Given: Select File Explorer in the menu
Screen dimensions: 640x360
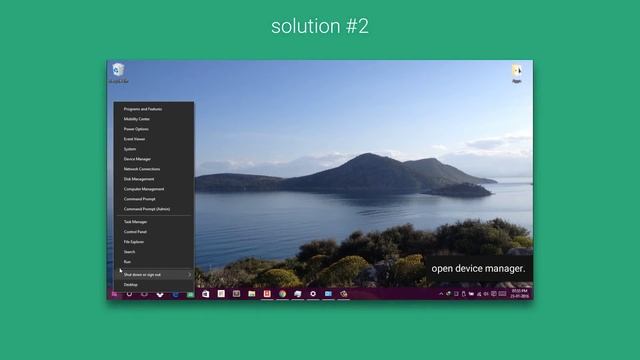Looking at the screenshot, I should 154,242.
